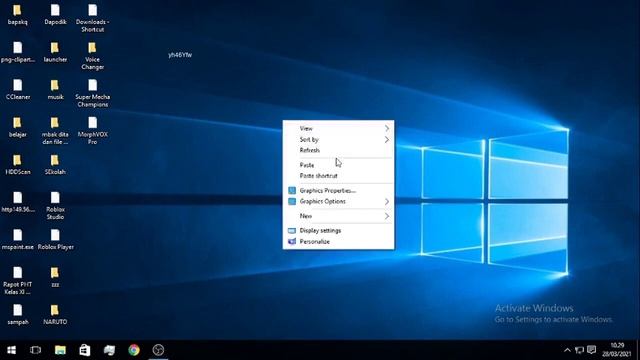
Task: Expand the Sort by submenu
Action: click(338, 140)
